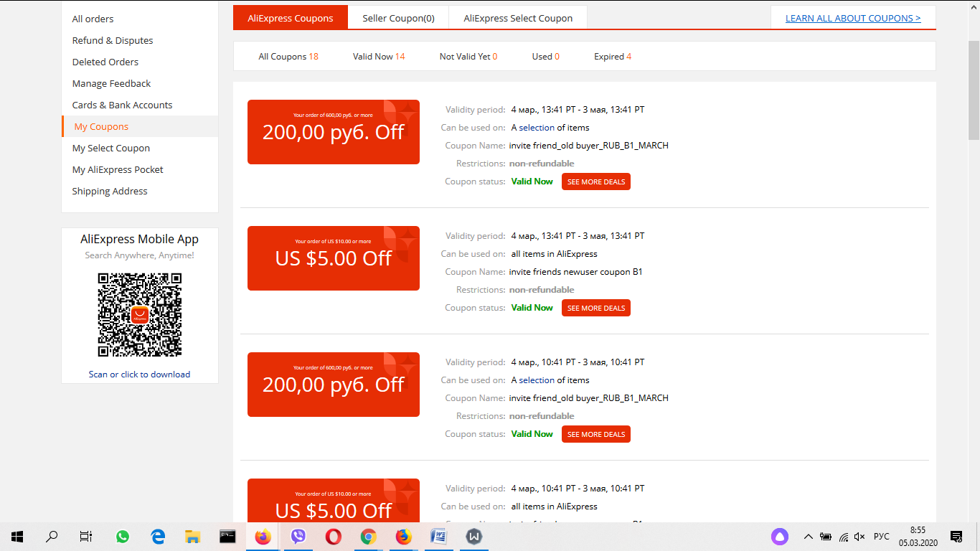Screen dimensions: 980x551
Task: Click the Windows Start button
Action: tap(17, 536)
